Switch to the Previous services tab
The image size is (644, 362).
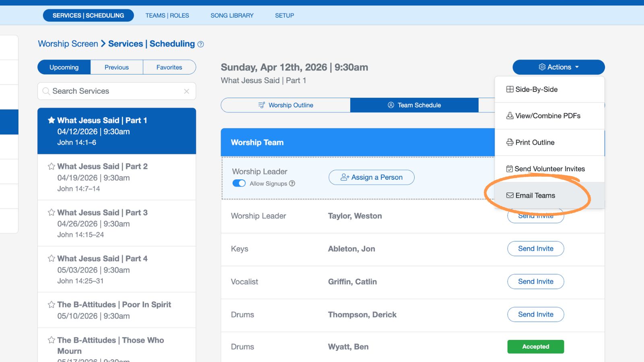point(116,67)
